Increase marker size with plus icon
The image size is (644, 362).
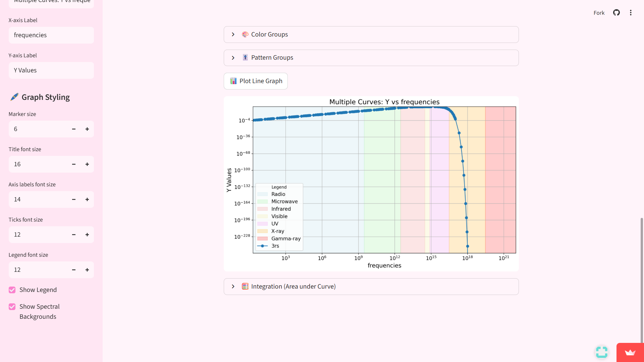87,129
